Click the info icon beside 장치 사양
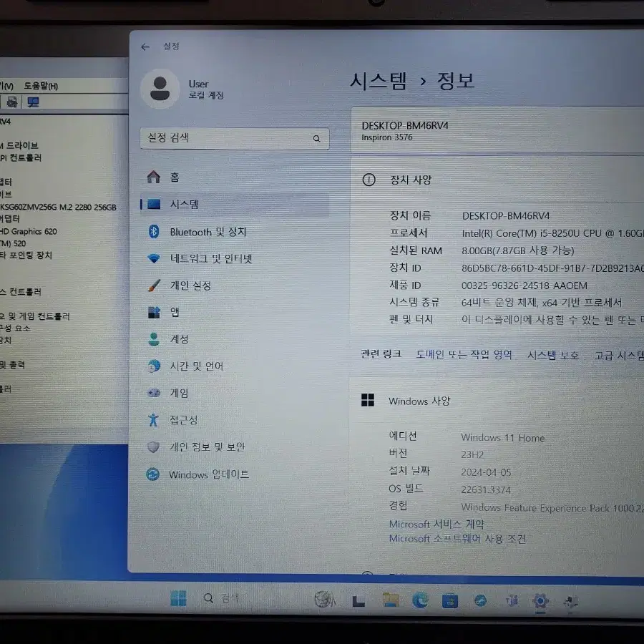Screen dimensions: 644x644 coord(369,180)
